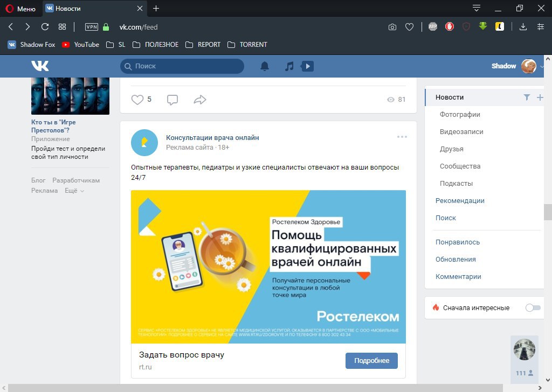This screenshot has width=552, height=392.
Task: Open the ad post three-dots menu
Action: click(402, 137)
